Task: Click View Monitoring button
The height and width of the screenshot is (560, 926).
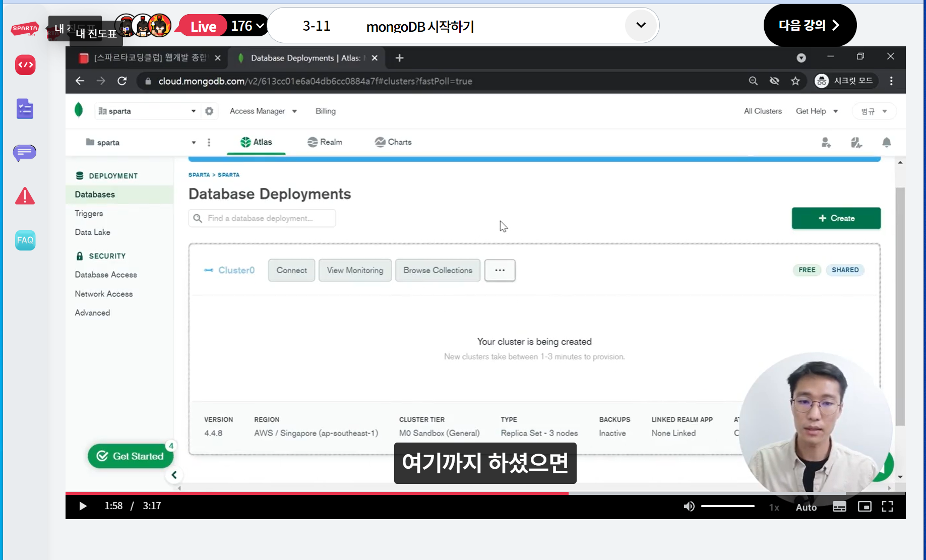Action: [x=355, y=270]
